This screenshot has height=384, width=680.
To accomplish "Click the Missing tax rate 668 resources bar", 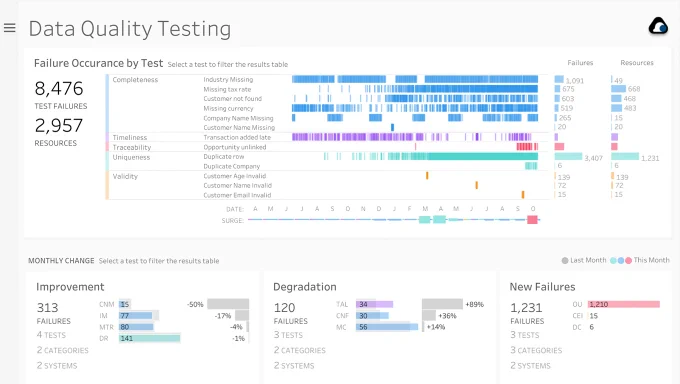I will tap(618, 89).
